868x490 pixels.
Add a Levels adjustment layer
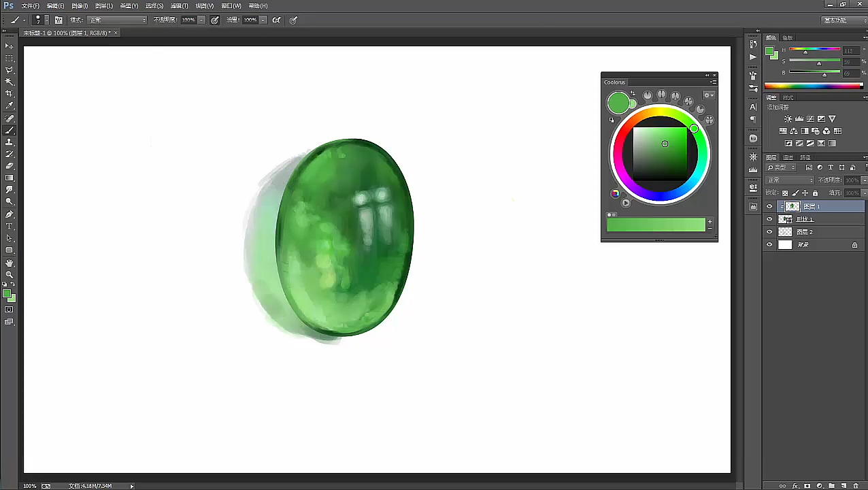(x=799, y=118)
